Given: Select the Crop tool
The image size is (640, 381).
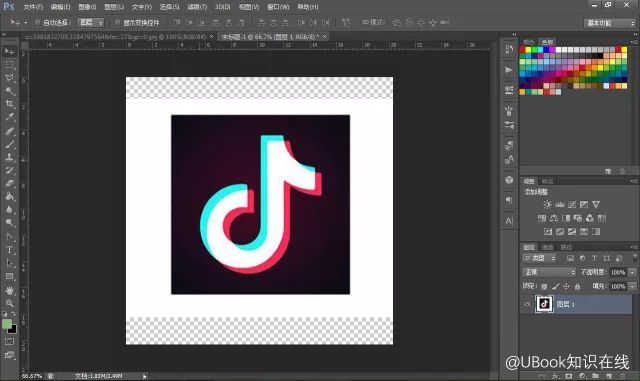Looking at the screenshot, I should pyautogui.click(x=9, y=104).
